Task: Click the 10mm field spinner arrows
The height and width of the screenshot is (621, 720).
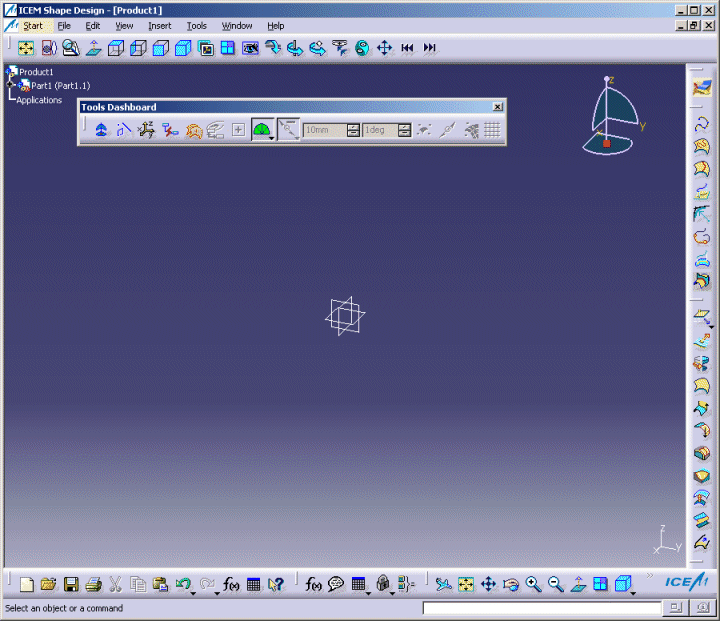Action: tap(353, 130)
